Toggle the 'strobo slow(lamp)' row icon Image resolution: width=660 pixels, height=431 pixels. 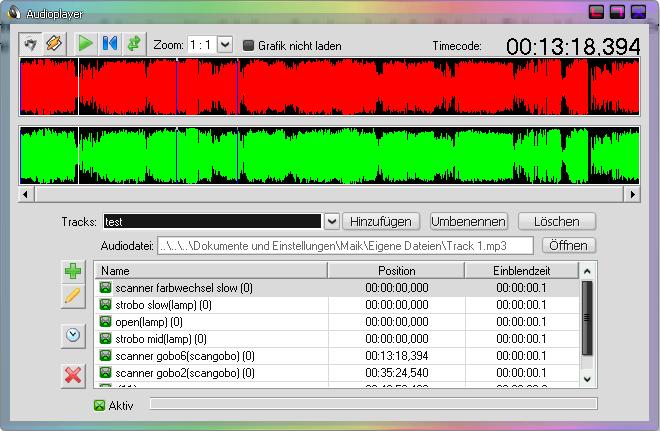coord(106,304)
